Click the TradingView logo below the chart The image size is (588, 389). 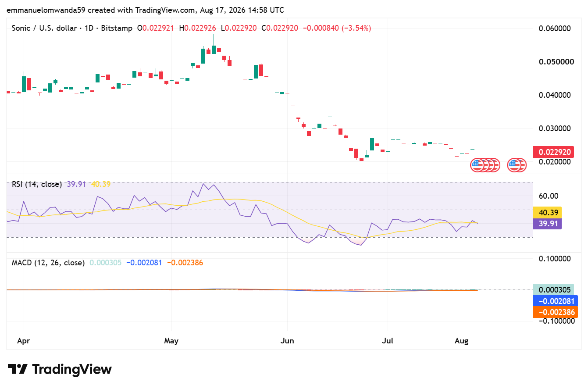60,369
